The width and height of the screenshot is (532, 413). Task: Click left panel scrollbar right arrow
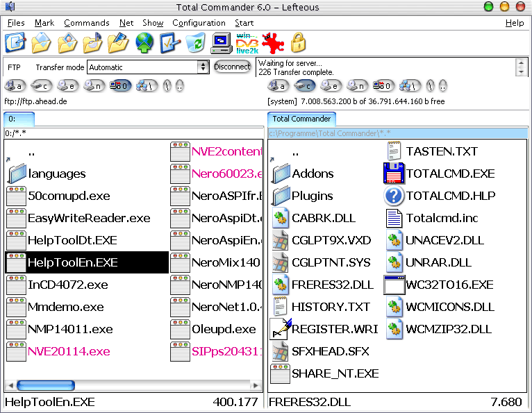tap(256, 385)
